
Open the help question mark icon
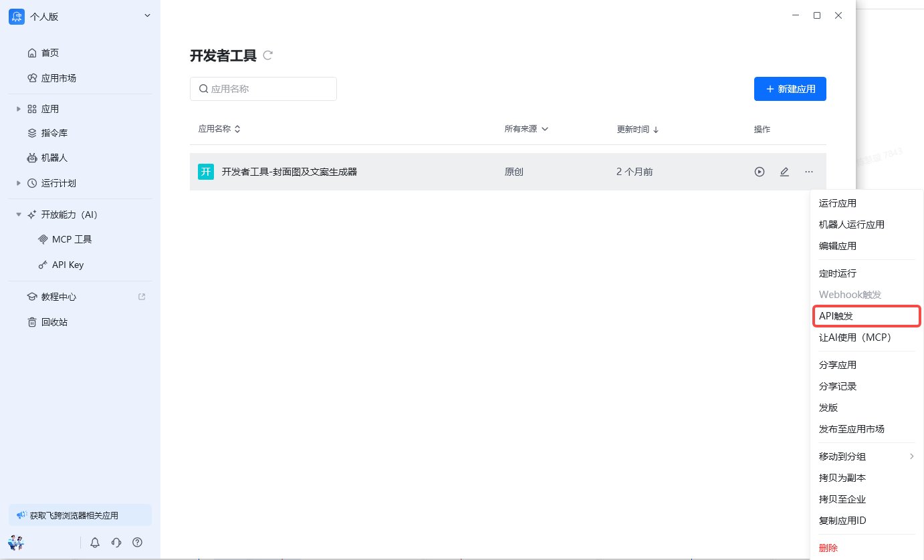[138, 543]
